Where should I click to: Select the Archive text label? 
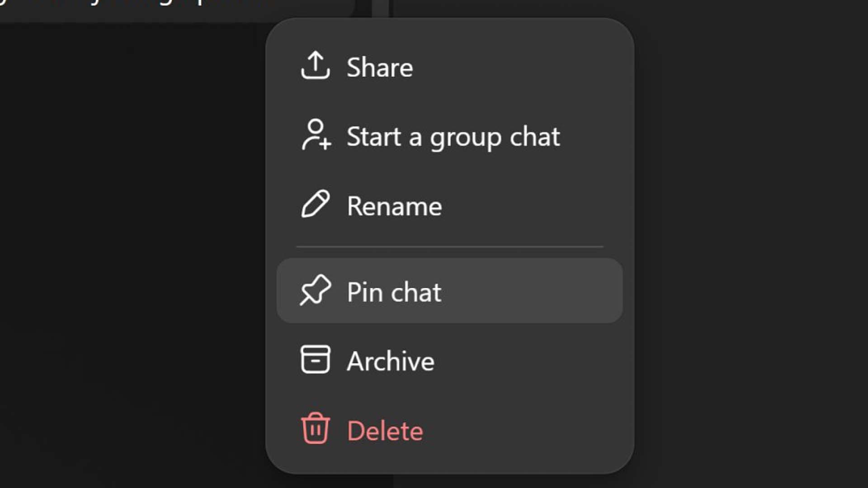[x=390, y=361]
